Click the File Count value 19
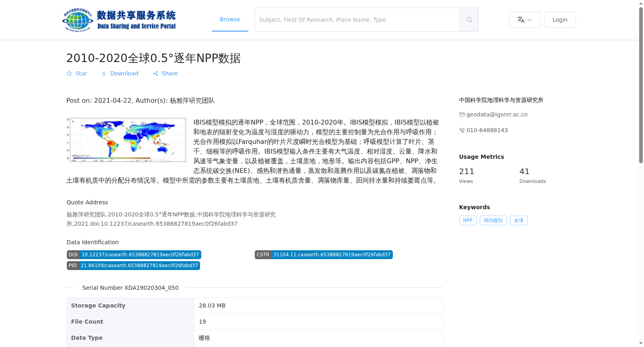 click(202, 322)
